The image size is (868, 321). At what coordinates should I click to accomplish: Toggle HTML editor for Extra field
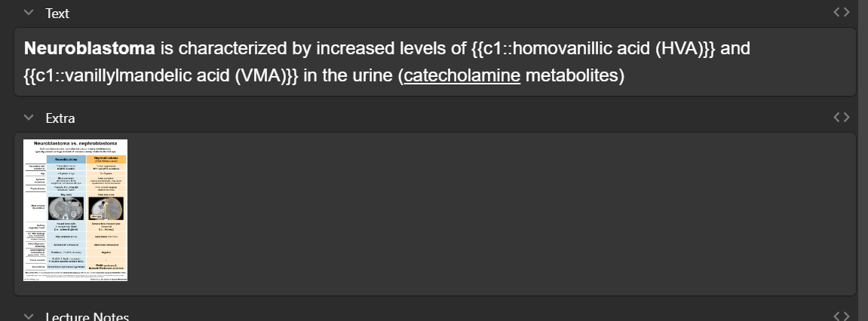click(842, 118)
